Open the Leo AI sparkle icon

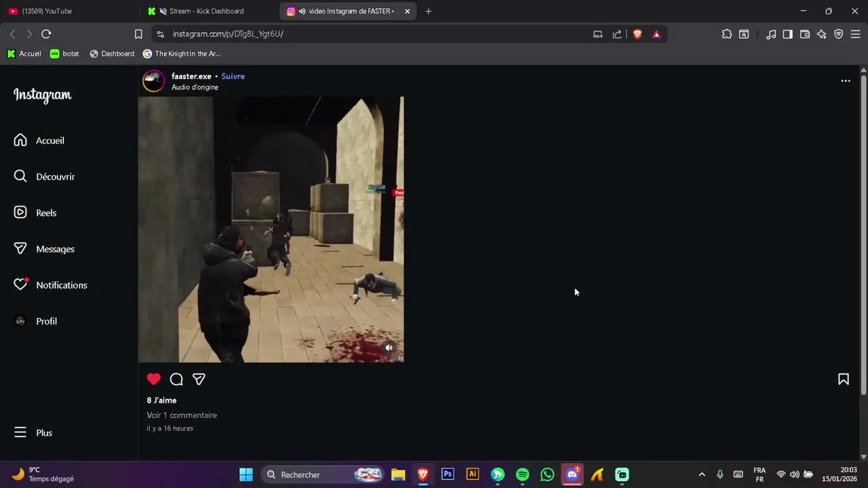click(x=822, y=34)
